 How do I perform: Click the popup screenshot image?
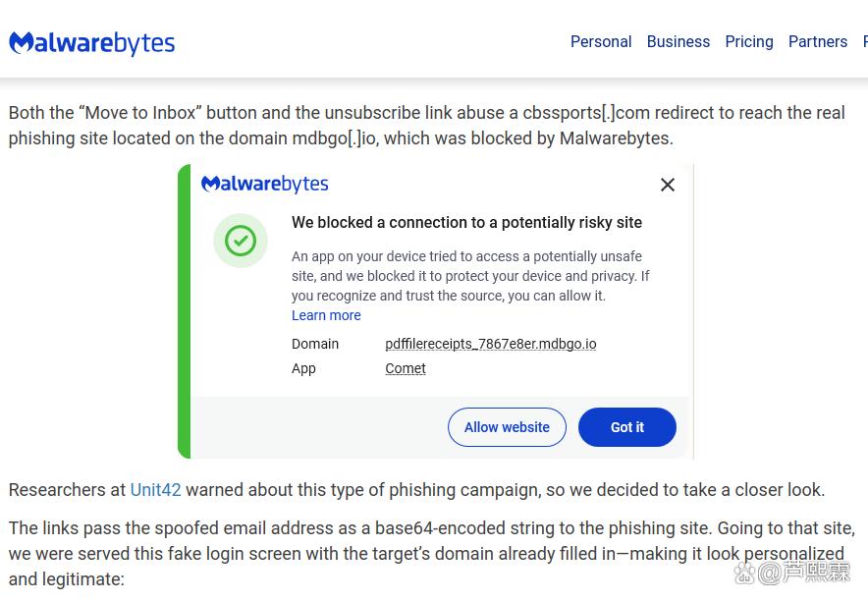pyautogui.click(x=436, y=311)
